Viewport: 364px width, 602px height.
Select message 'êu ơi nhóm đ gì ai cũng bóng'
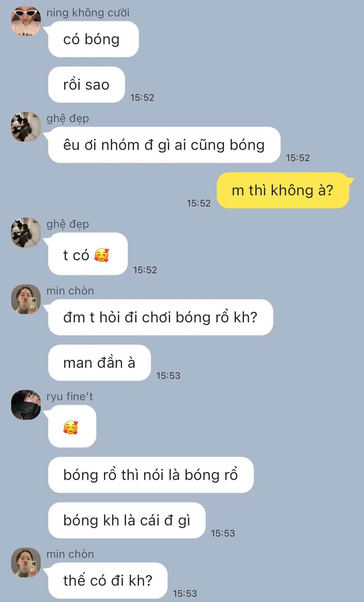[x=164, y=145]
